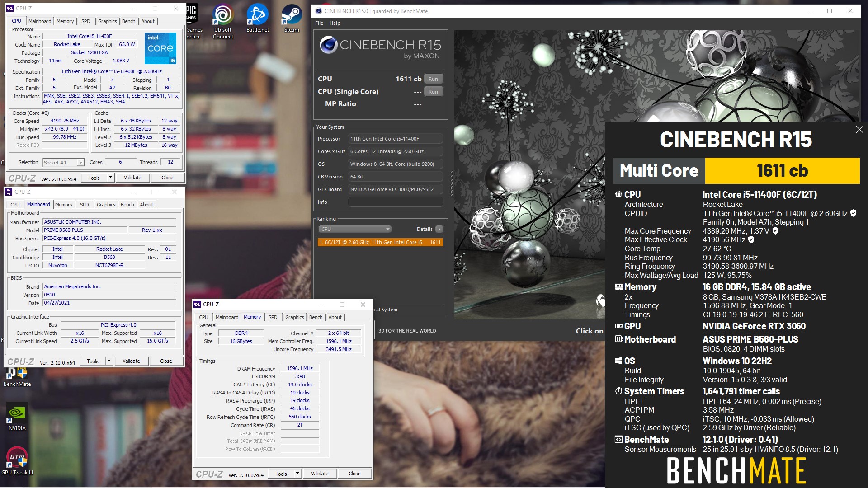Run the CPU multi-core benchmark
Image resolution: width=868 pixels, height=488 pixels.
(433, 79)
